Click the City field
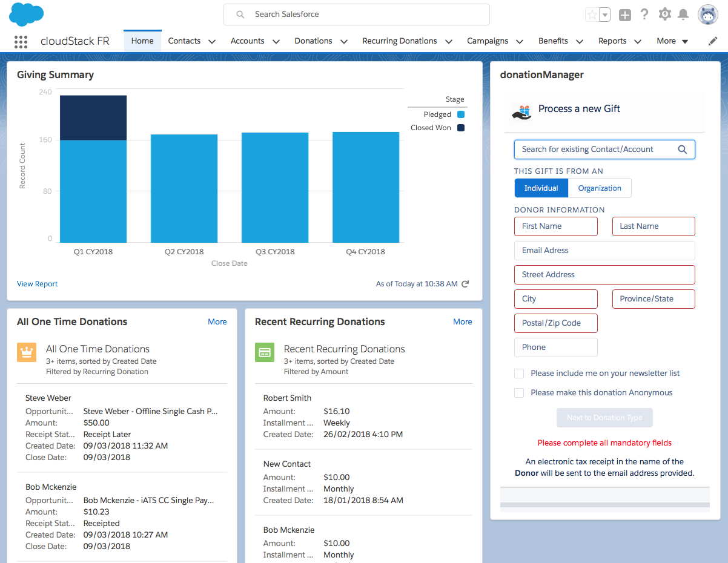The width and height of the screenshot is (728, 563). pyautogui.click(x=556, y=299)
